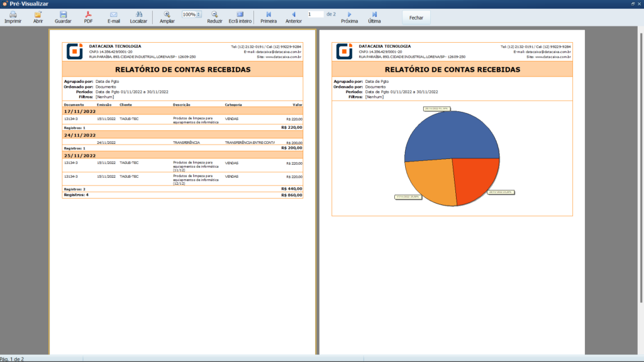Select the Abrir icon to open a report

pyautogui.click(x=38, y=14)
